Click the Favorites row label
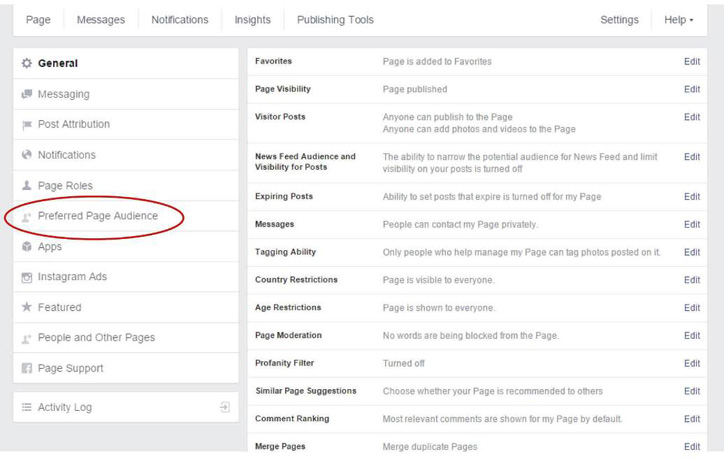The height and width of the screenshot is (459, 724). pos(273,61)
